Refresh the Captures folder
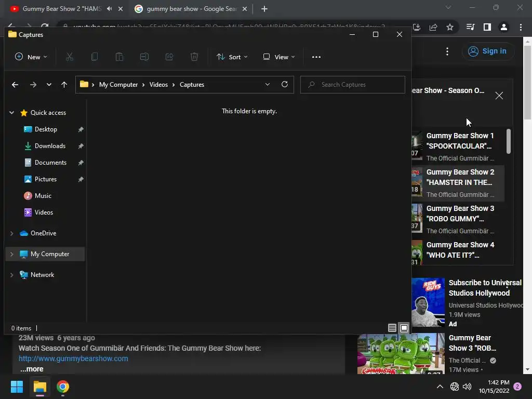The height and width of the screenshot is (399, 532). [x=285, y=85]
